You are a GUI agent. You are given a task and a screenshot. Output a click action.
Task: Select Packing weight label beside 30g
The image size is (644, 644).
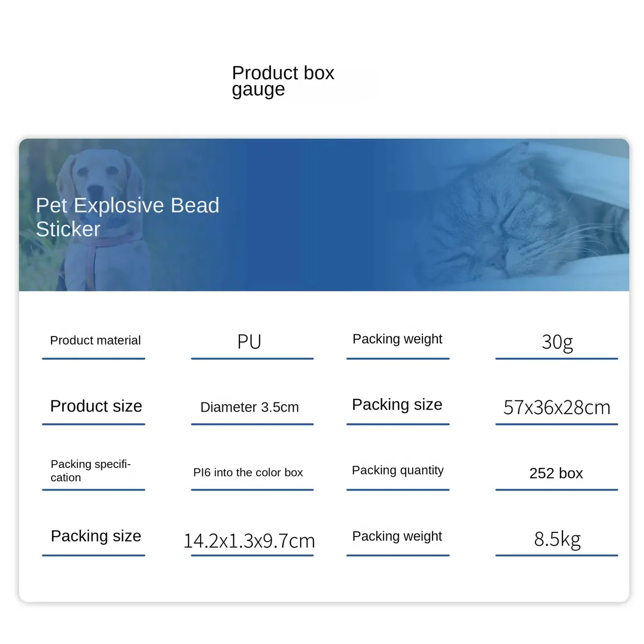[x=398, y=340]
